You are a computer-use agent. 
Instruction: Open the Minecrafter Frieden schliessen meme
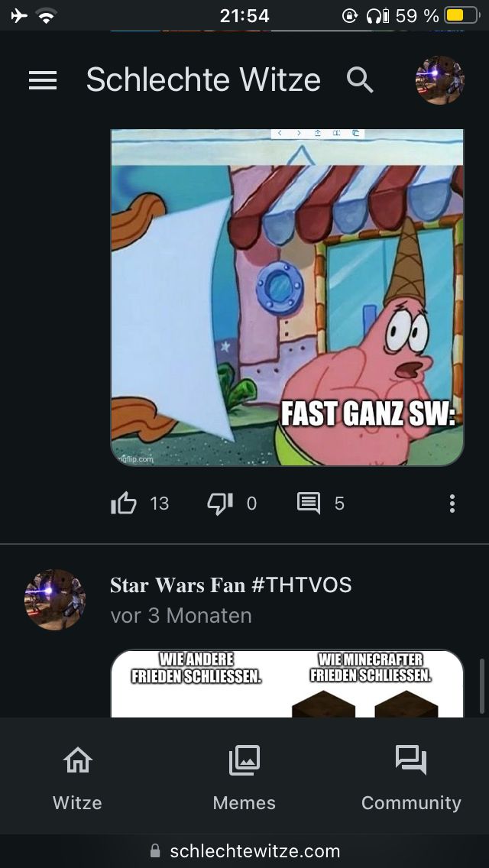pos(287,683)
